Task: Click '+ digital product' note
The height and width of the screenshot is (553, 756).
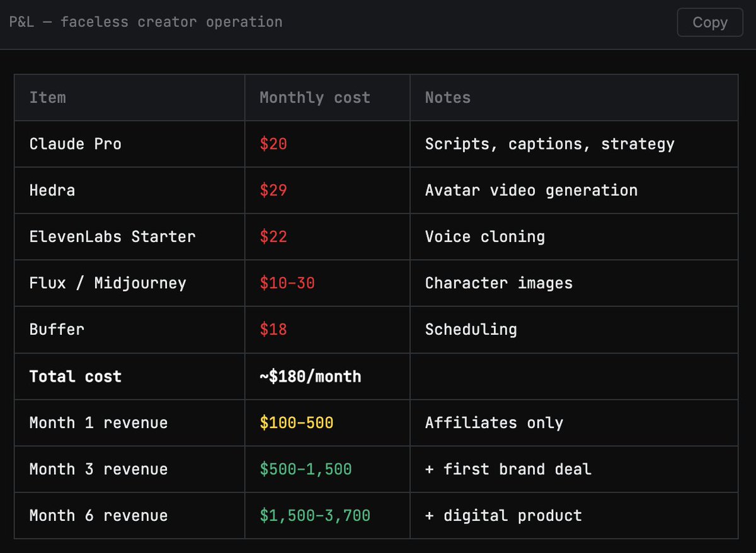Action: (x=504, y=515)
